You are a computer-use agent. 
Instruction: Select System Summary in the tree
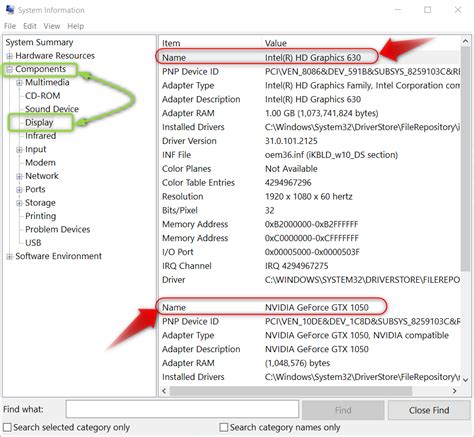tap(39, 42)
